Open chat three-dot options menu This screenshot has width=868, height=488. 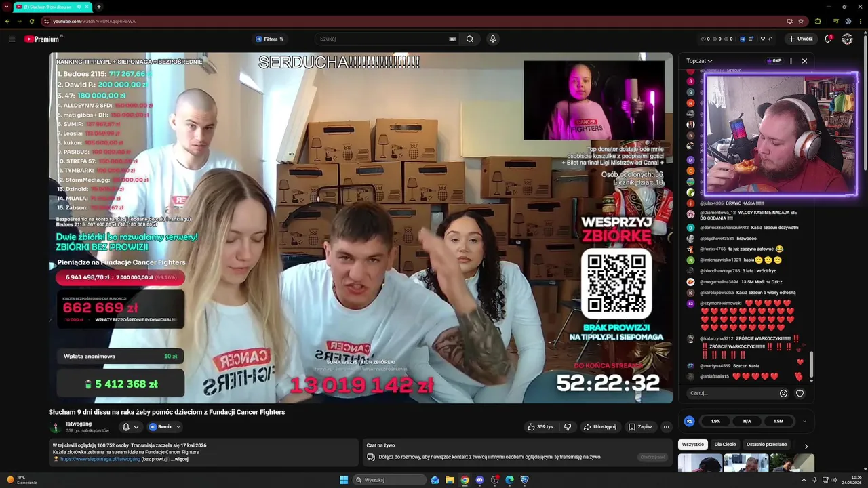coord(791,60)
